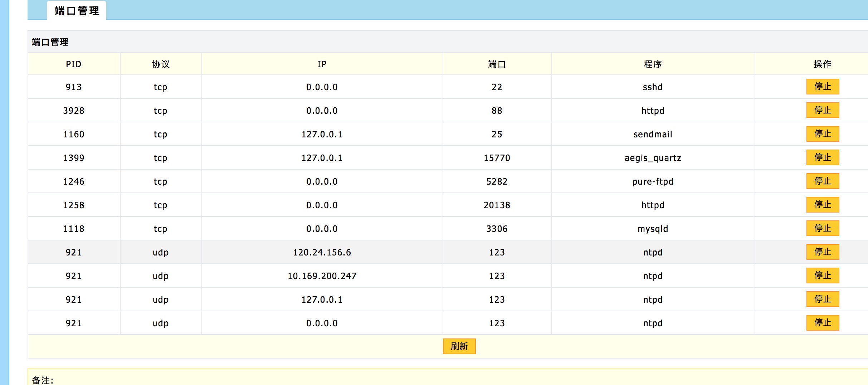
Task: Click the sendmail program name
Action: pyautogui.click(x=653, y=134)
